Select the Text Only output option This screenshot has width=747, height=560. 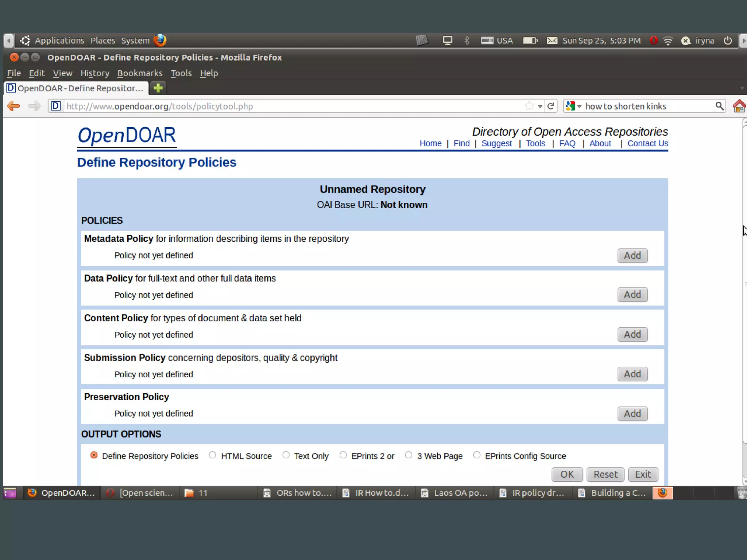(x=286, y=455)
